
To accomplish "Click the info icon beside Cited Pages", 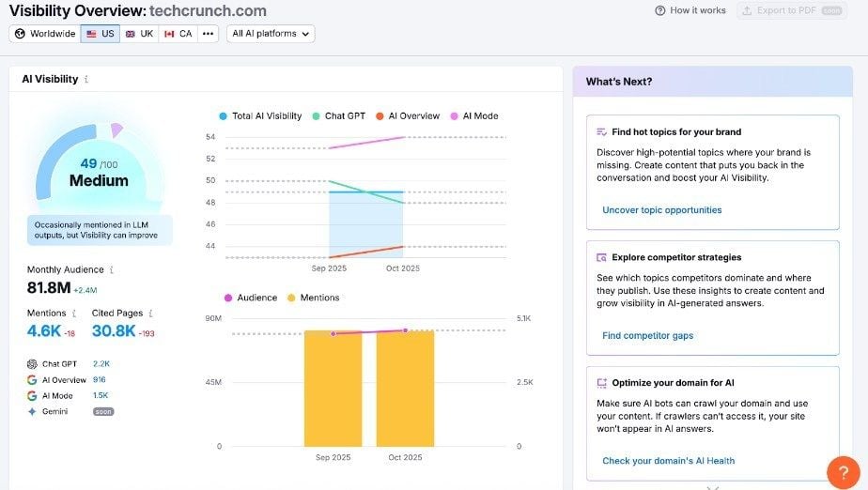I will 150,314.
